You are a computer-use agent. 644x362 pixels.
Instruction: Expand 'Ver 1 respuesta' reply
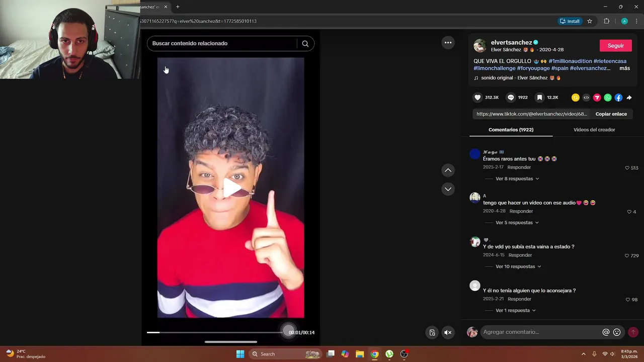click(x=516, y=311)
